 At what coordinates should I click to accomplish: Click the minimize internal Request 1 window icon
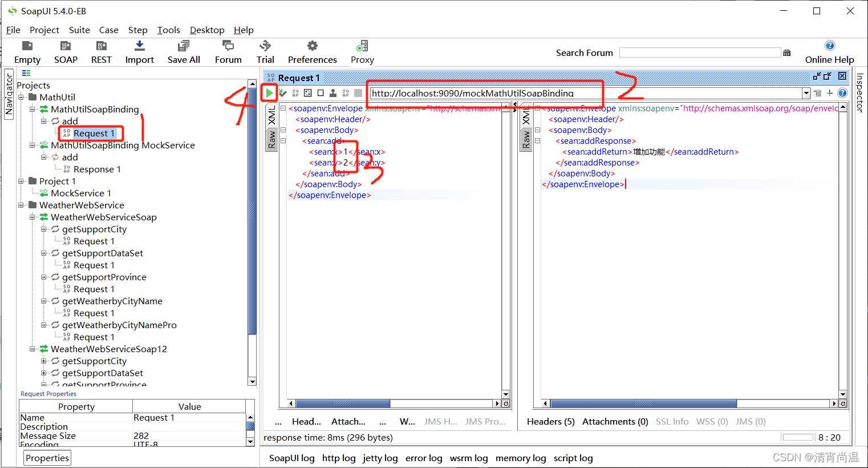click(817, 76)
